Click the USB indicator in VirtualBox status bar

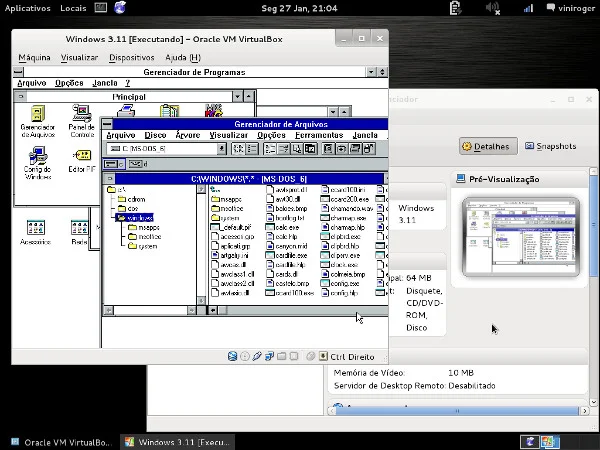click(x=257, y=357)
